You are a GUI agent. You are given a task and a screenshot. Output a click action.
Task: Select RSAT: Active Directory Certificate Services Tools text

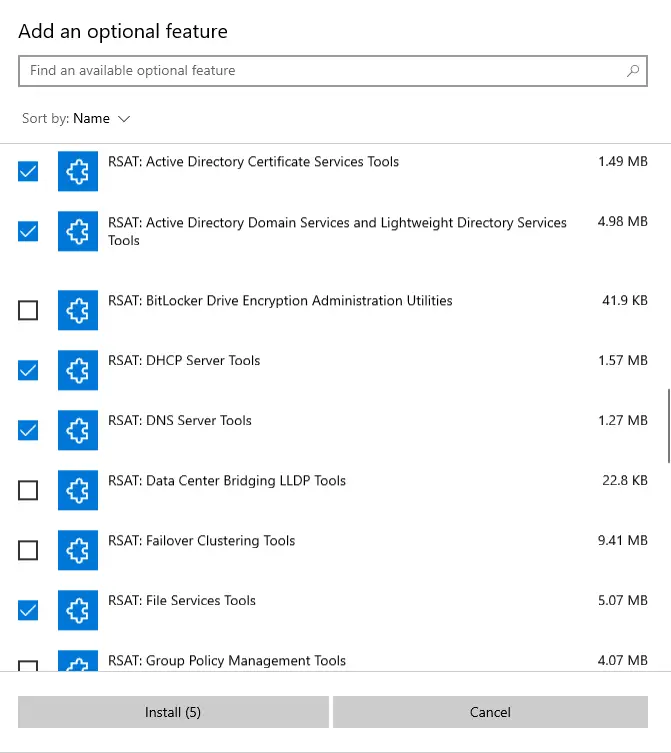pos(253,162)
